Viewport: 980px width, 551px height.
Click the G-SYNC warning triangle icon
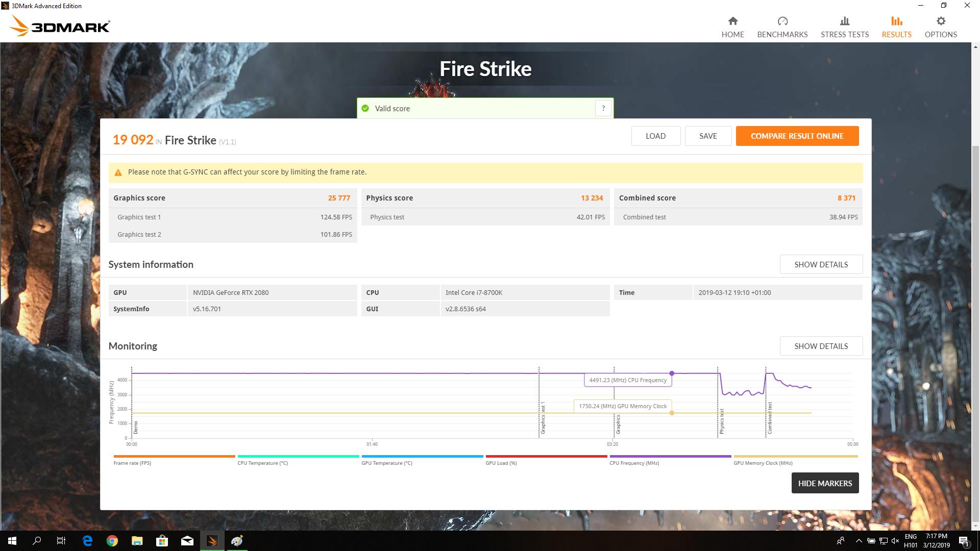click(x=118, y=172)
